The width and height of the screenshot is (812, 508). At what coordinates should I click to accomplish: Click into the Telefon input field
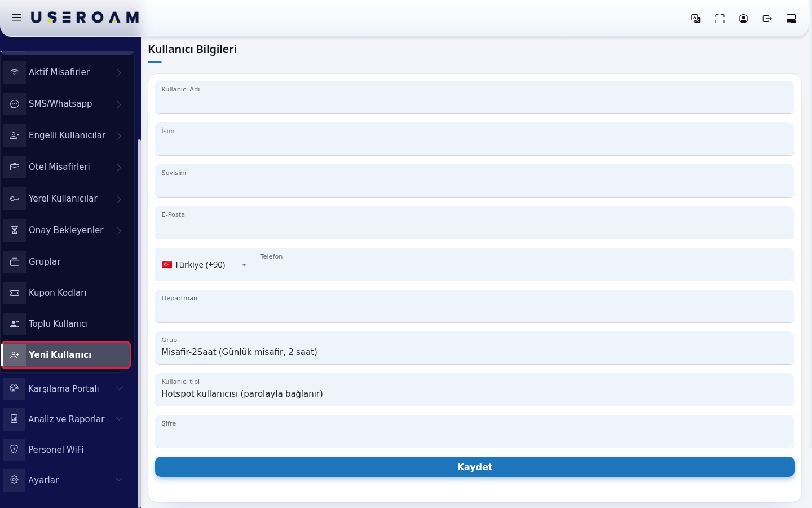(x=524, y=265)
